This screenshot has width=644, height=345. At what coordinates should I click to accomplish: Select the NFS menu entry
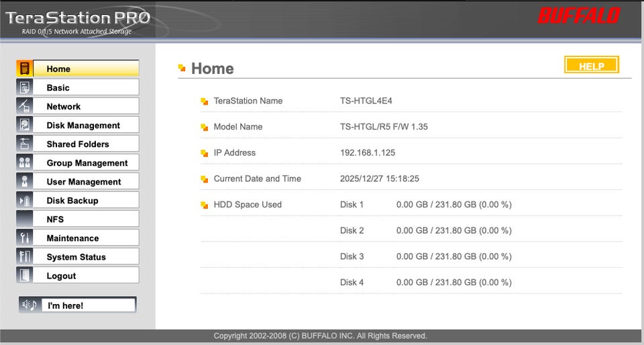[86, 219]
